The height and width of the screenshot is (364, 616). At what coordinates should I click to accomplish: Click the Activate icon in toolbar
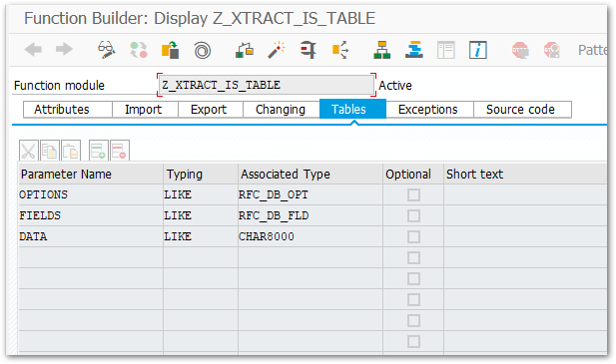(245, 50)
